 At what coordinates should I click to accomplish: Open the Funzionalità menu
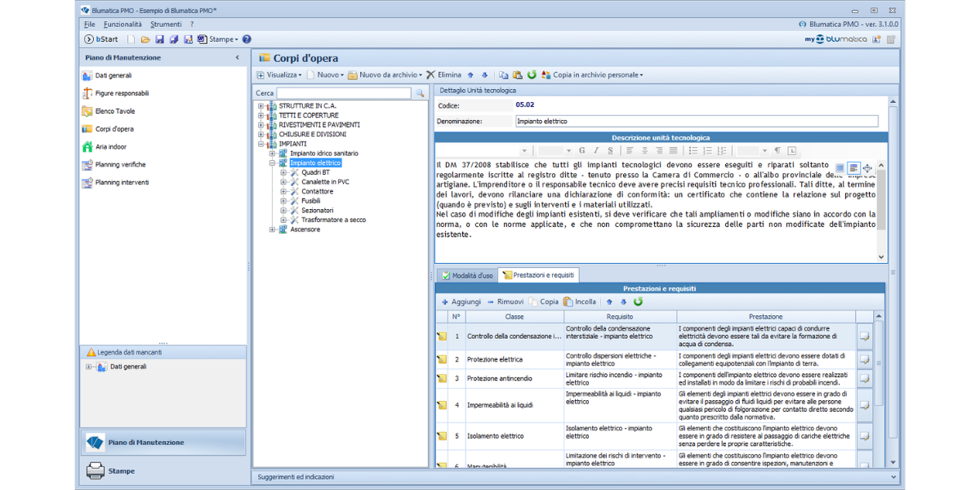point(122,24)
